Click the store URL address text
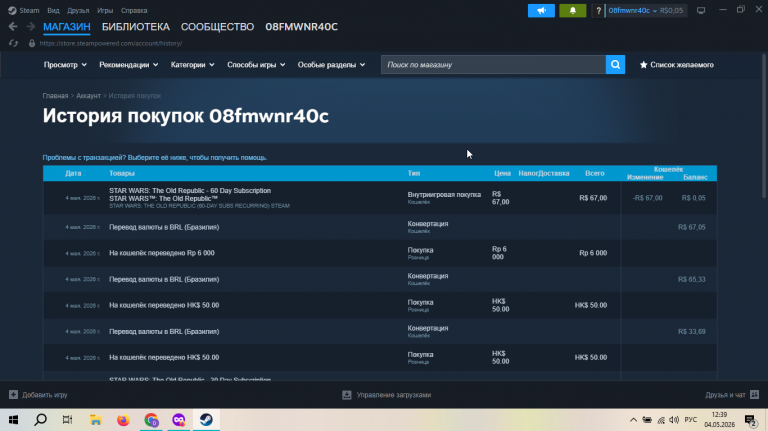The image size is (768, 431). [111, 43]
